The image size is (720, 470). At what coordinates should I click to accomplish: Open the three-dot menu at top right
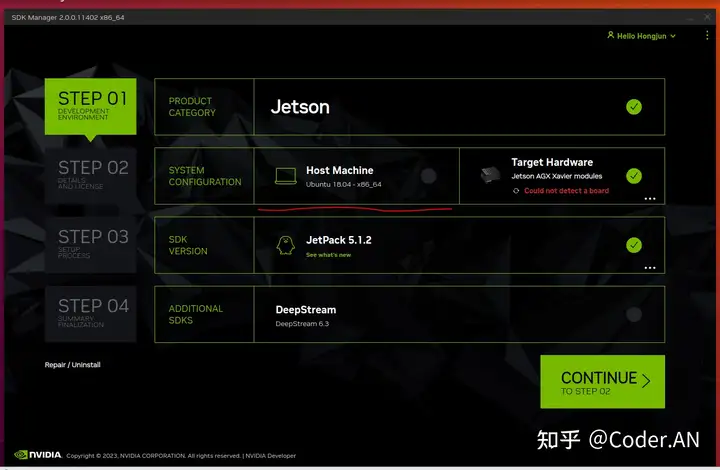[x=707, y=35]
